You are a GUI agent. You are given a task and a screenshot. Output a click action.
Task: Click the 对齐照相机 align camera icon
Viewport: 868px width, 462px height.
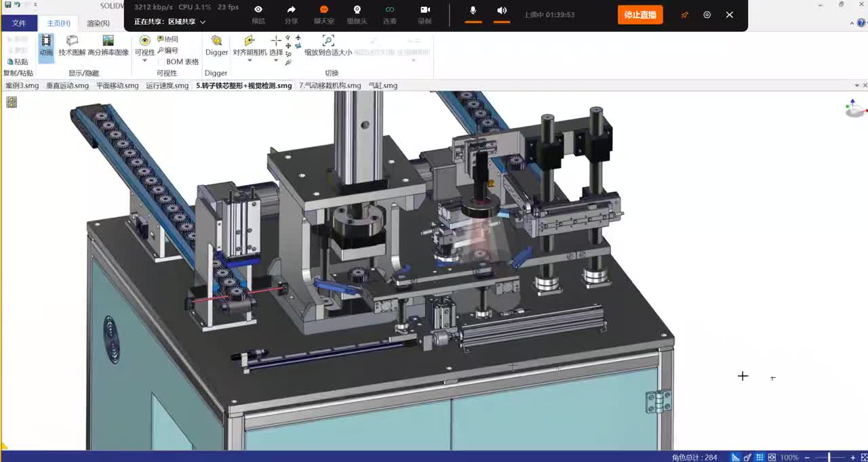coord(249,41)
